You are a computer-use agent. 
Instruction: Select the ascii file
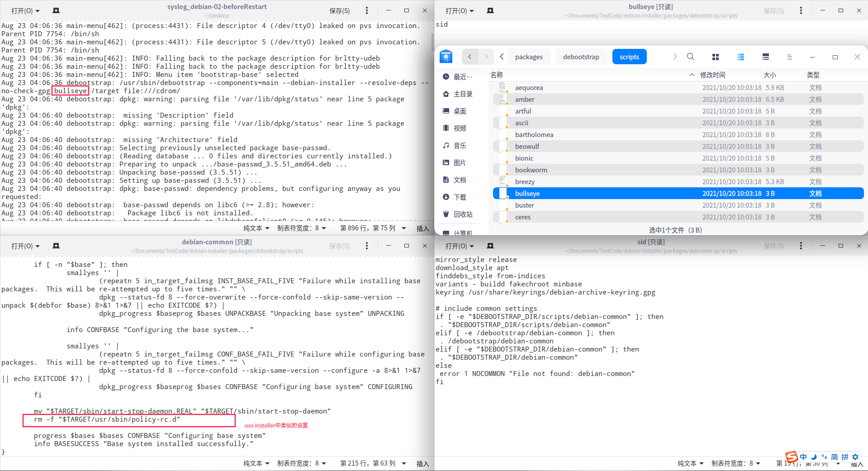tap(678, 123)
